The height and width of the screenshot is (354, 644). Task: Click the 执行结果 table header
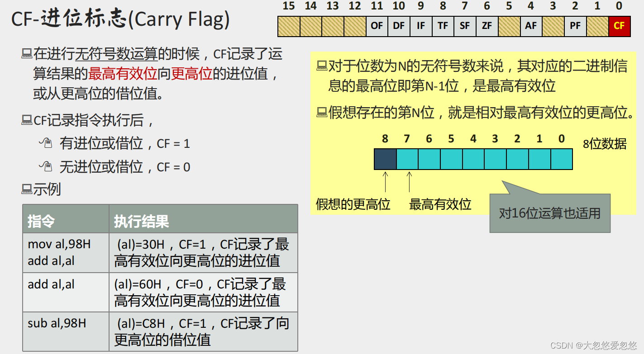[x=204, y=219]
